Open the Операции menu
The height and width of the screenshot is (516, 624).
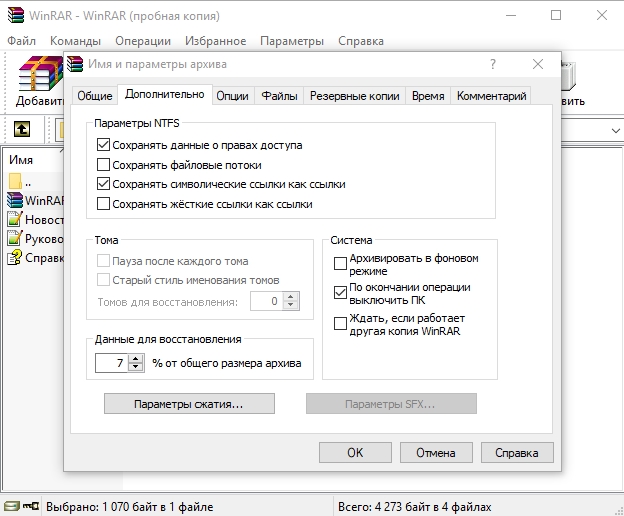point(143,41)
